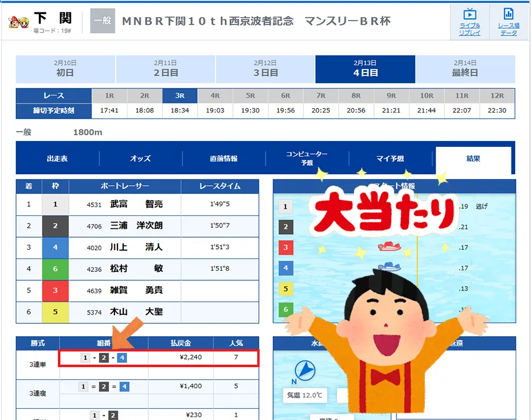Screen dimensions: 531x420
Task: Go to 2月14日 最終日 date tab
Action: 465,69
